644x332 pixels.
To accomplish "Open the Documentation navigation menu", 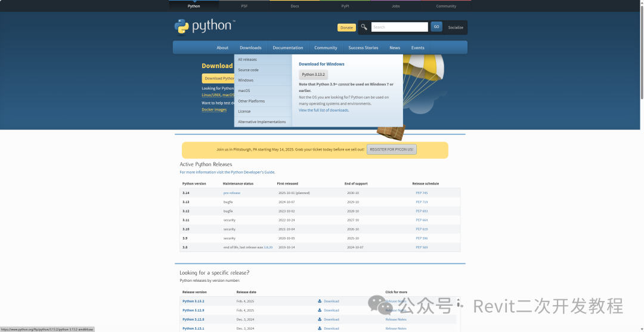I will [288, 48].
